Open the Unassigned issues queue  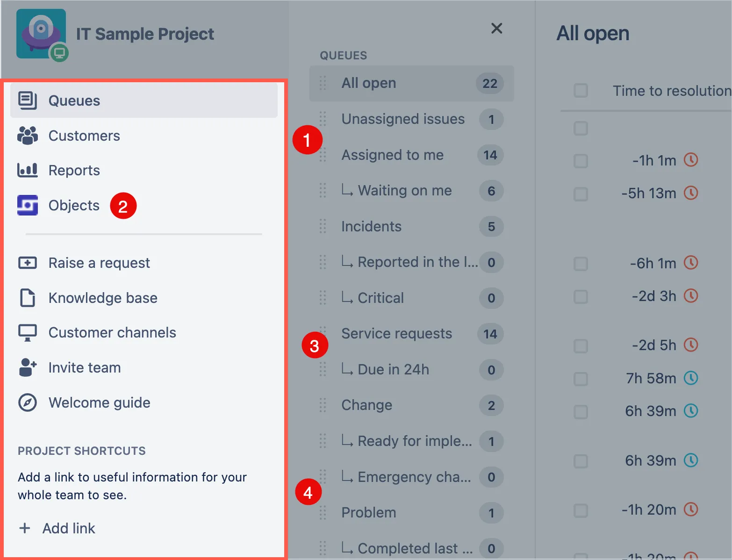(x=411, y=119)
